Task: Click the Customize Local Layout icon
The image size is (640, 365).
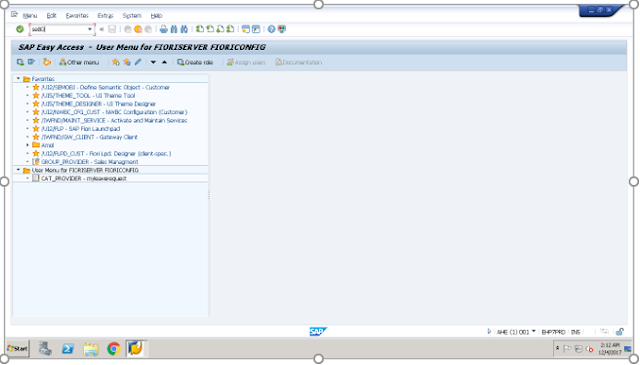Action: pos(282,29)
